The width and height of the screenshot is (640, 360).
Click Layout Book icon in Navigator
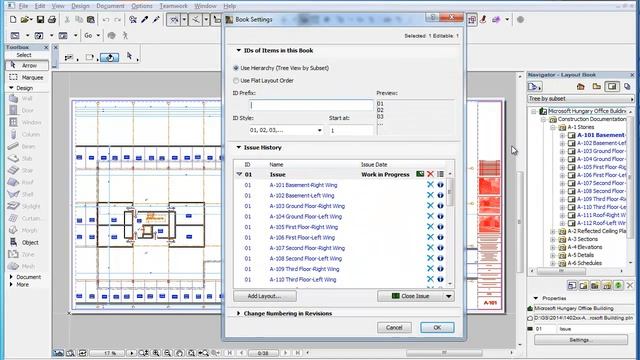pyautogui.click(x=612, y=87)
